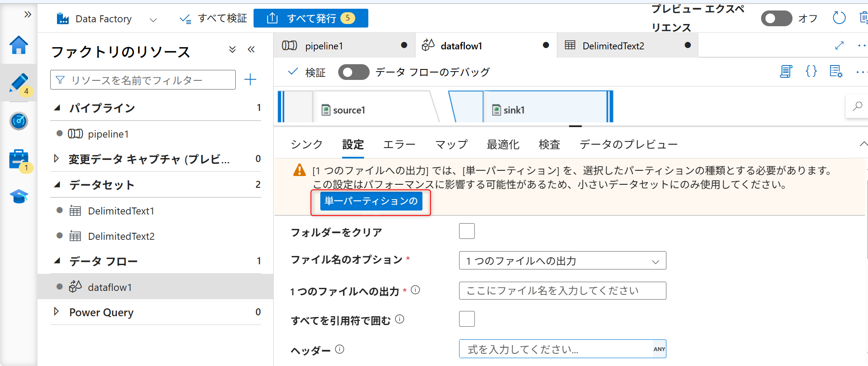The width and height of the screenshot is (868, 366).
Task: Switch to the pipeline1 editor tab
Action: point(344,45)
